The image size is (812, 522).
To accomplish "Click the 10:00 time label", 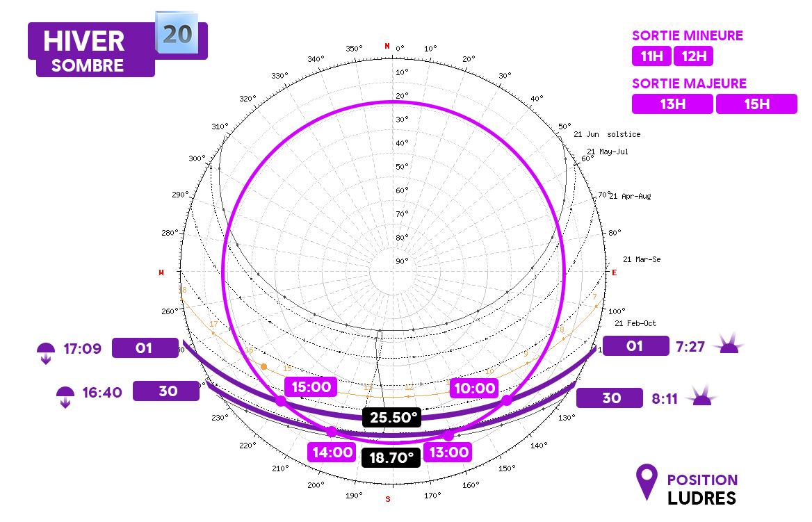I will tap(475, 388).
